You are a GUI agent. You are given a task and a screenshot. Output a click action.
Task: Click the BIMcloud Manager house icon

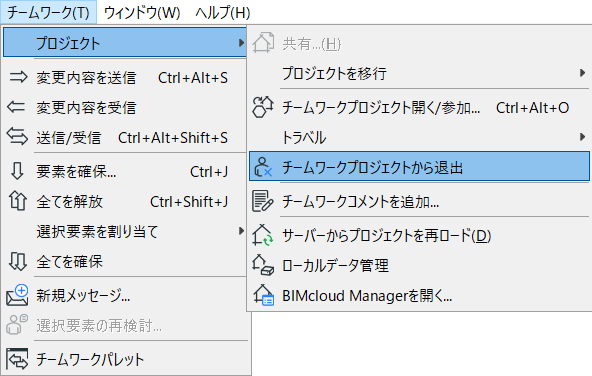click(263, 295)
